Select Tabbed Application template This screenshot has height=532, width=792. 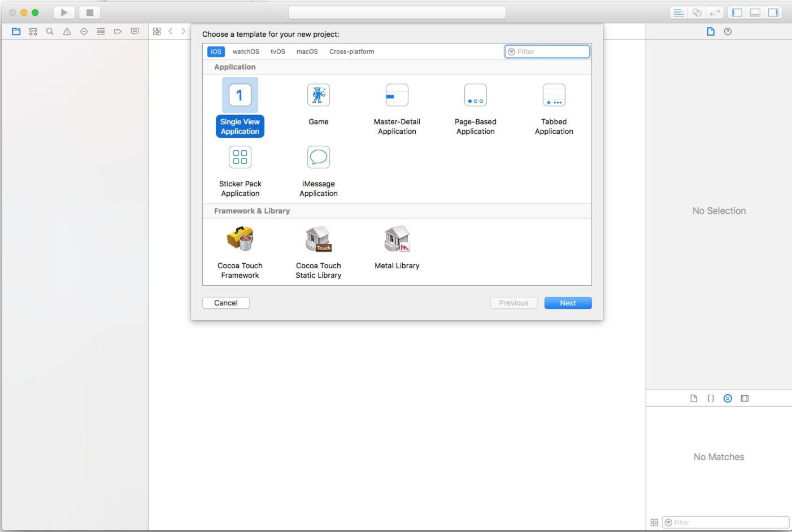(x=554, y=109)
